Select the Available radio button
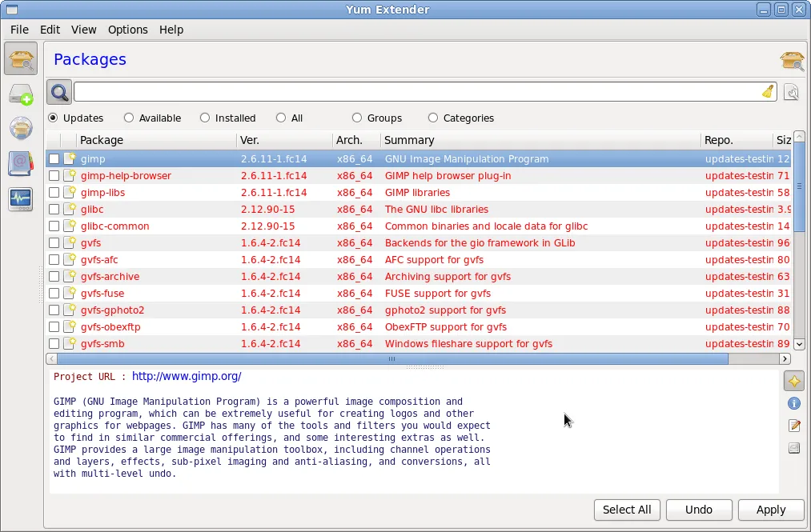 point(126,118)
